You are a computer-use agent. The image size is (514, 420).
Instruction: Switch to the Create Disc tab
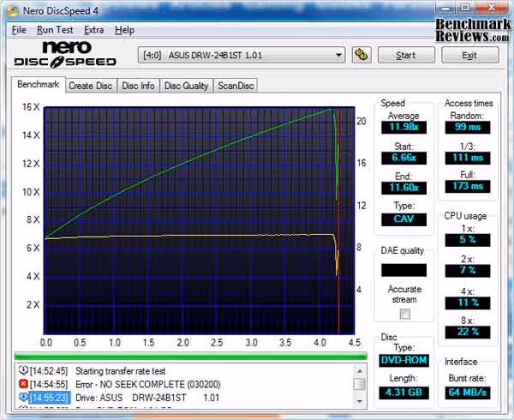click(x=91, y=86)
